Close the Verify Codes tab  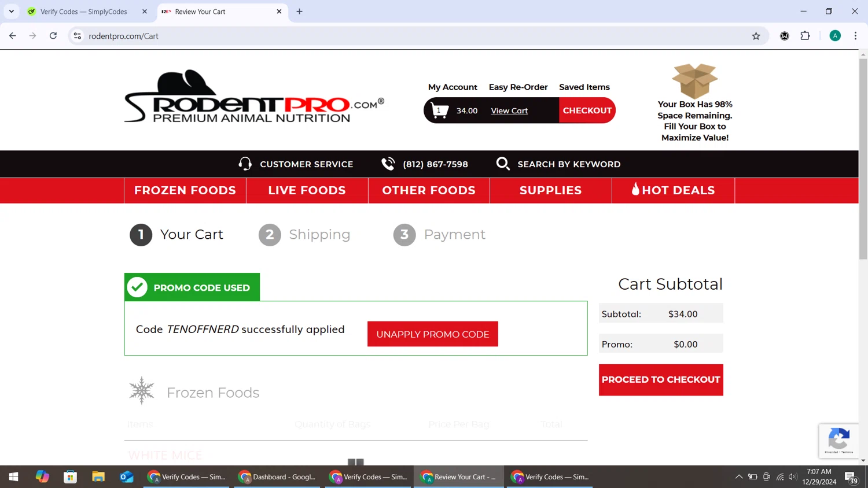click(x=145, y=12)
